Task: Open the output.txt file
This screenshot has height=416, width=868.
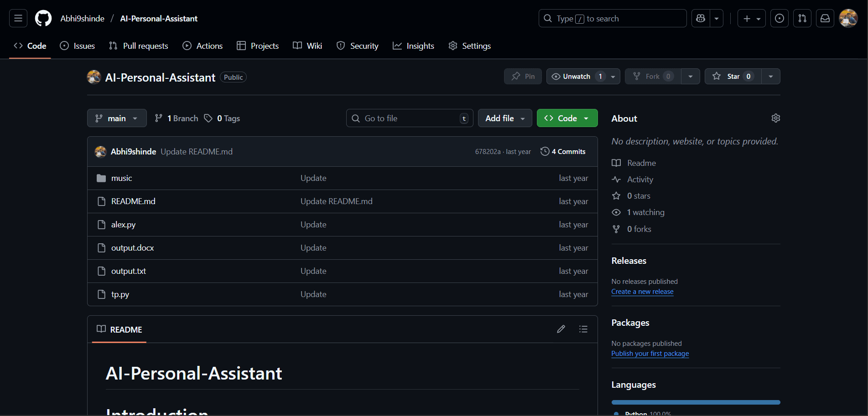Action: [129, 271]
